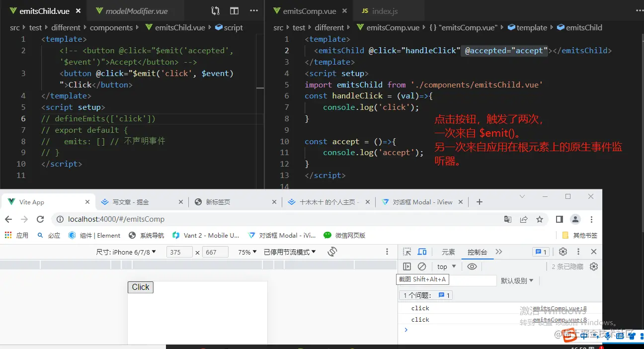Open the 75% zoom dropdown
This screenshot has width=644, height=349.
point(247,252)
